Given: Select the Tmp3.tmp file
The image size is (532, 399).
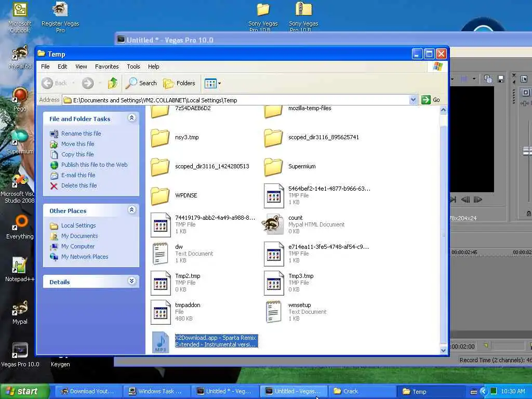Looking at the screenshot, I should point(288,283).
